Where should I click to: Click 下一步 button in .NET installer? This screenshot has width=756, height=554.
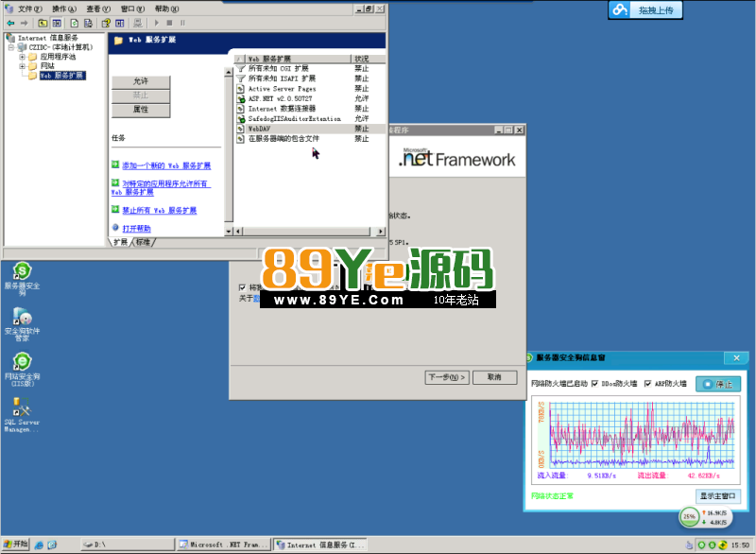(446, 377)
